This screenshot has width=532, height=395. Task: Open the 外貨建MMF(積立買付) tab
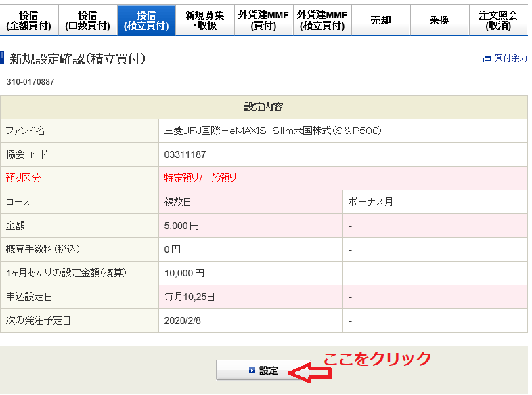pos(322,20)
